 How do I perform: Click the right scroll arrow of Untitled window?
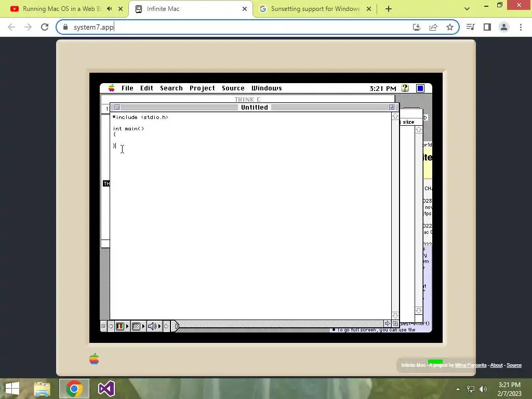pos(387,323)
